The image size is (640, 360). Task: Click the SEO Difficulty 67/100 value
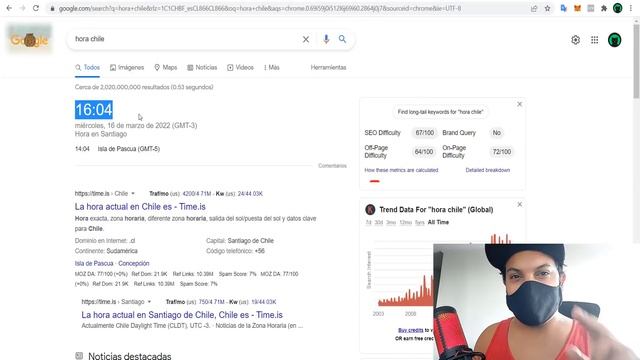[424, 133]
